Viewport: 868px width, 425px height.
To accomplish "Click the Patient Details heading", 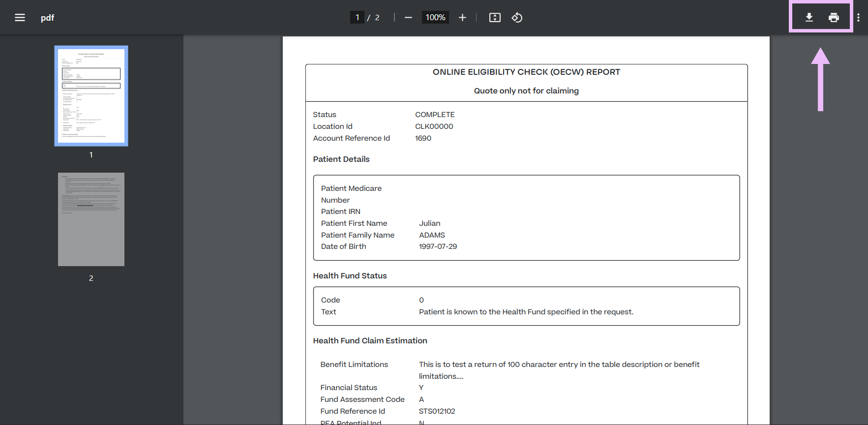I will [x=341, y=159].
